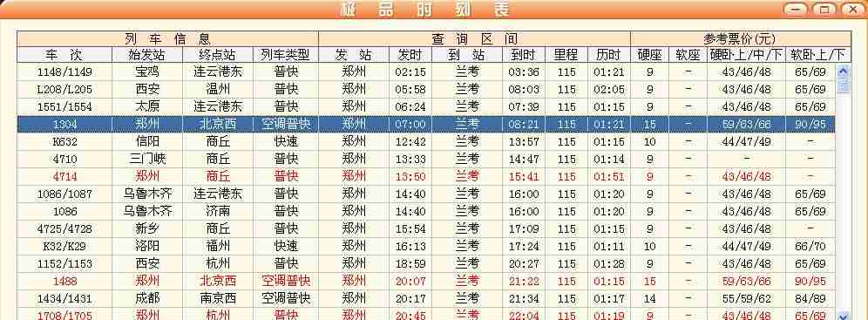This screenshot has height=320, width=868.
Task: Minimize the timetable window
Action: tap(796, 10)
